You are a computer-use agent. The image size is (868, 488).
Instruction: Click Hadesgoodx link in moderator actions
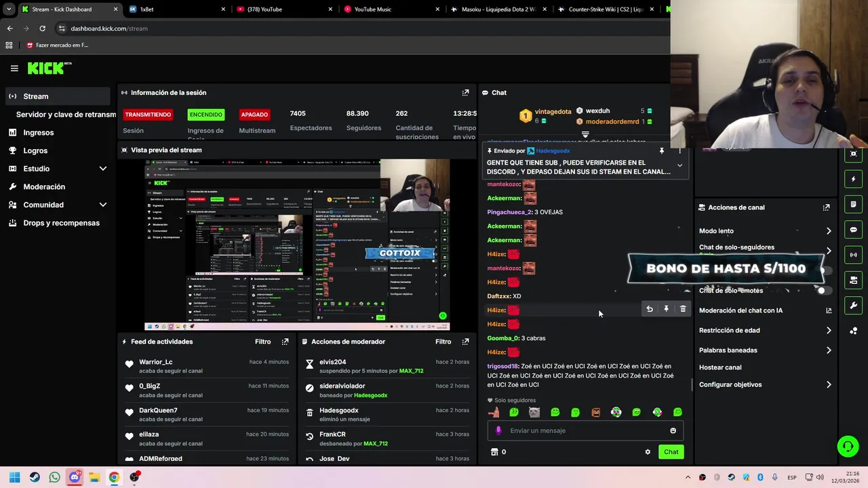370,395
